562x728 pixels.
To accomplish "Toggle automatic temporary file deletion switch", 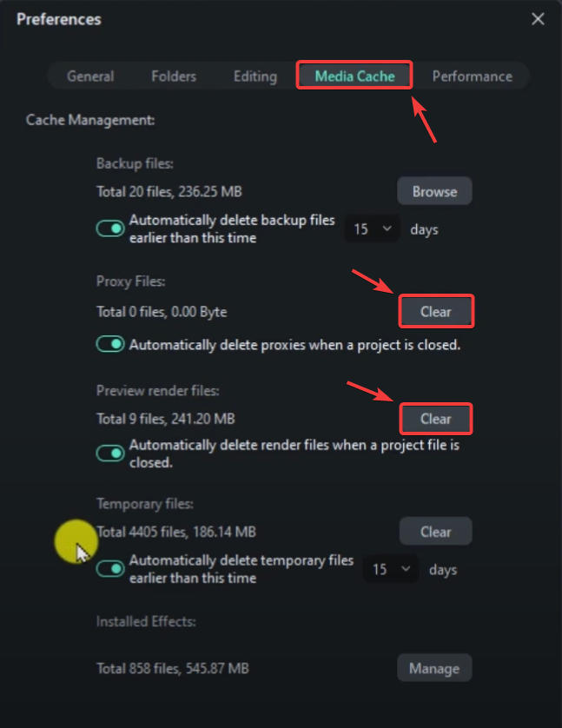I will (110, 569).
